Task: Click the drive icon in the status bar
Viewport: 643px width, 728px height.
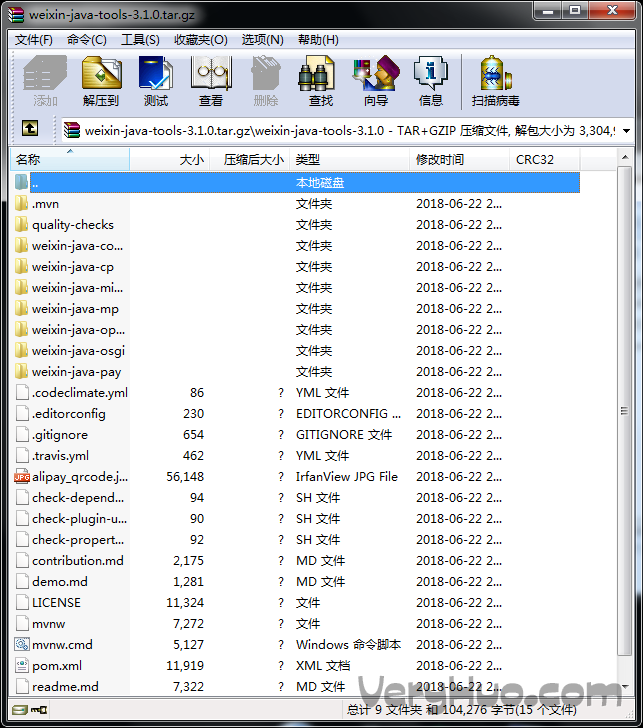Action: pyautogui.click(x=20, y=710)
